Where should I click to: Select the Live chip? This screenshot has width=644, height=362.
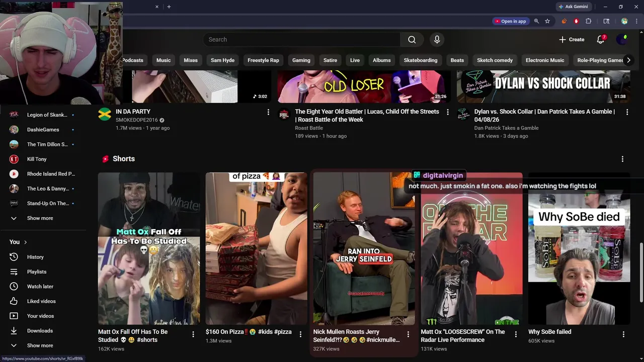[x=355, y=60]
